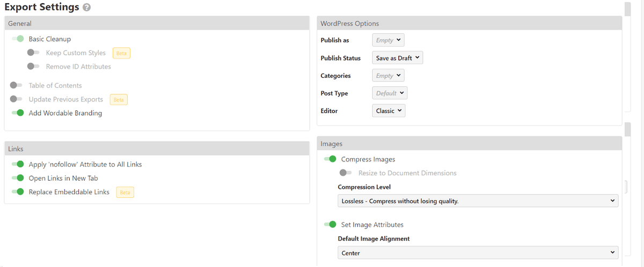Open the Publish as dropdown
The width and height of the screenshot is (644, 267).
387,40
